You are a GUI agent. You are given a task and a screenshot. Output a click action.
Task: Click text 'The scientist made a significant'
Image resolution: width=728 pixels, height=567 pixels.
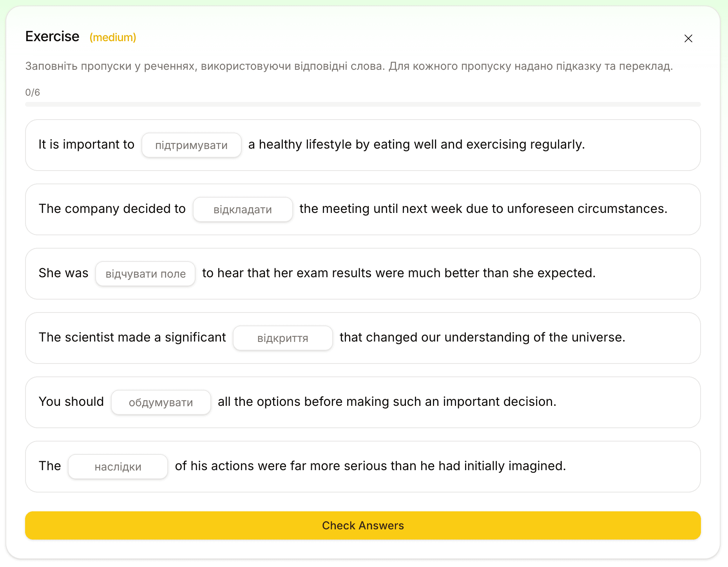tap(132, 337)
